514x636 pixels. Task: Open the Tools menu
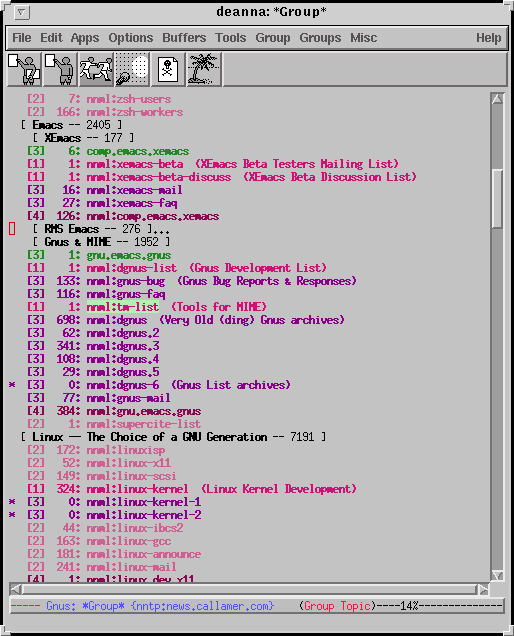click(230, 38)
